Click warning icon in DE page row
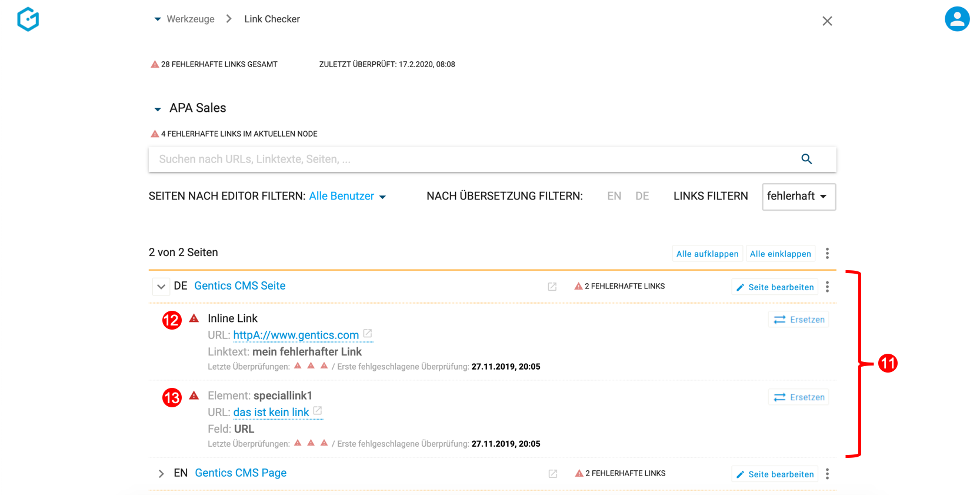Image resolution: width=980 pixels, height=495 pixels. pyautogui.click(x=578, y=286)
